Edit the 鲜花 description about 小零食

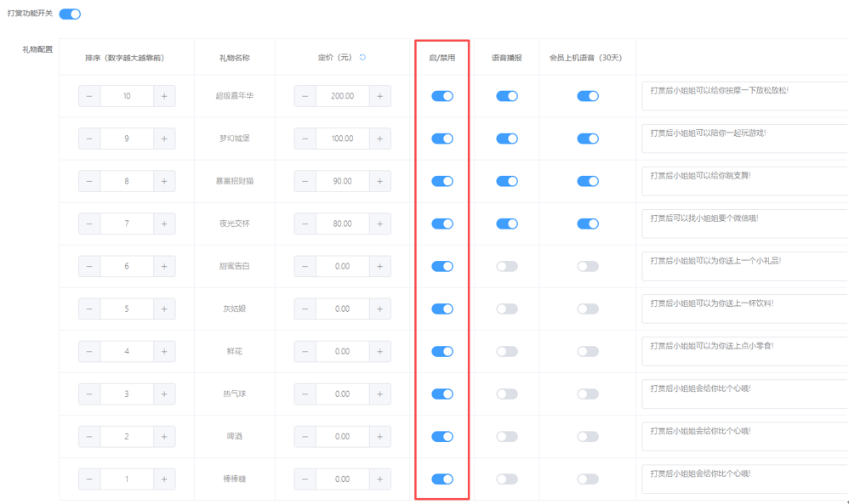(745, 352)
